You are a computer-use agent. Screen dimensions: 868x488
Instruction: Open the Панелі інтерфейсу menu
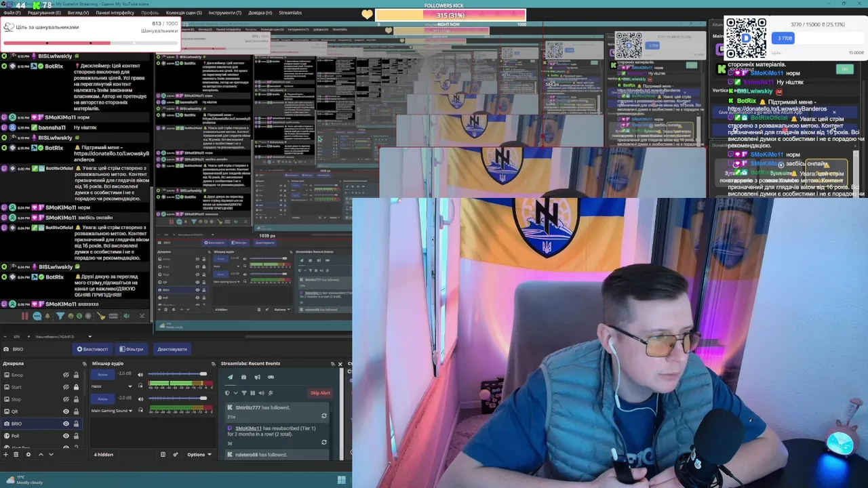115,13
